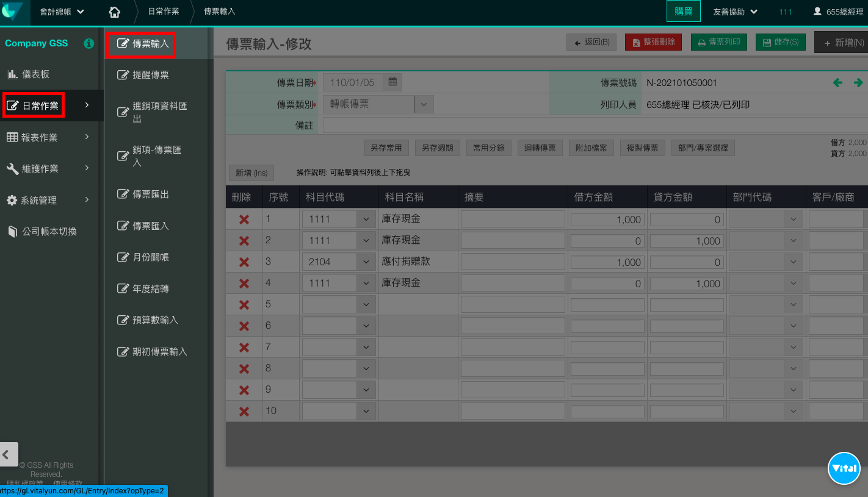Click the red 整張刪除 button
This screenshot has width=868, height=497.
click(653, 42)
